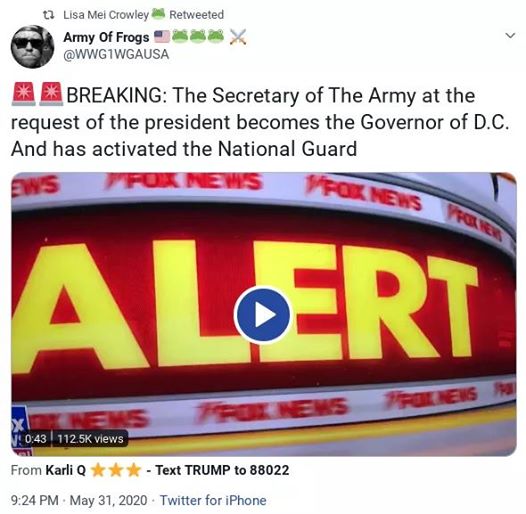The image size is (526, 514).
Task: Click the 112.5K views counter
Action: tap(90, 439)
